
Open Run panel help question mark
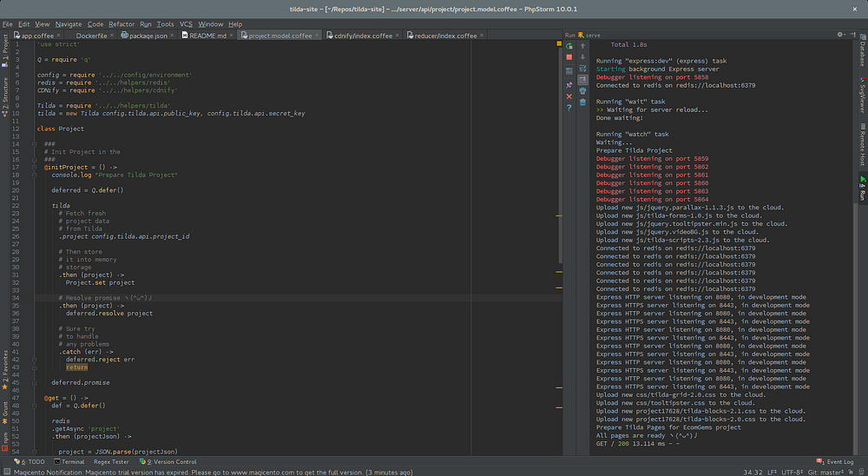coord(569,108)
